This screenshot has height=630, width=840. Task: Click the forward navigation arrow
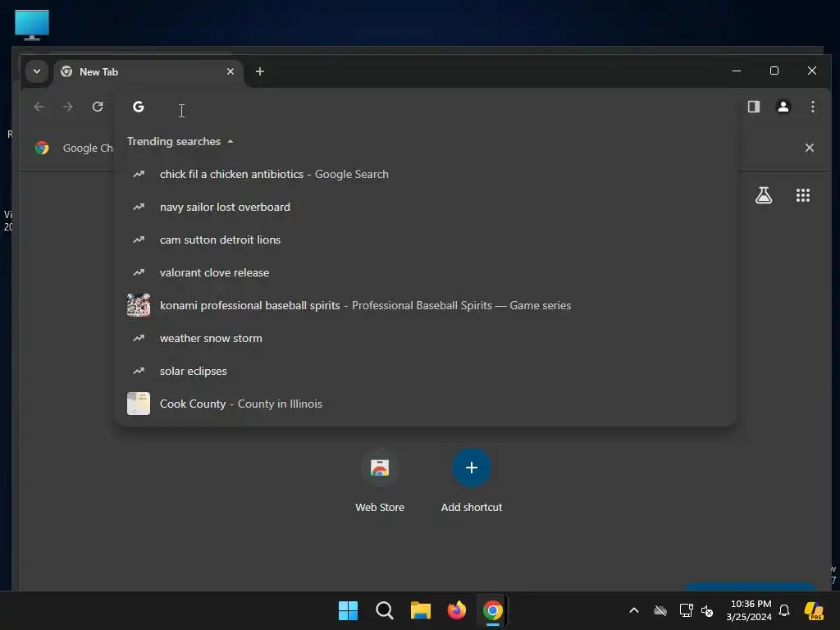[67, 107]
